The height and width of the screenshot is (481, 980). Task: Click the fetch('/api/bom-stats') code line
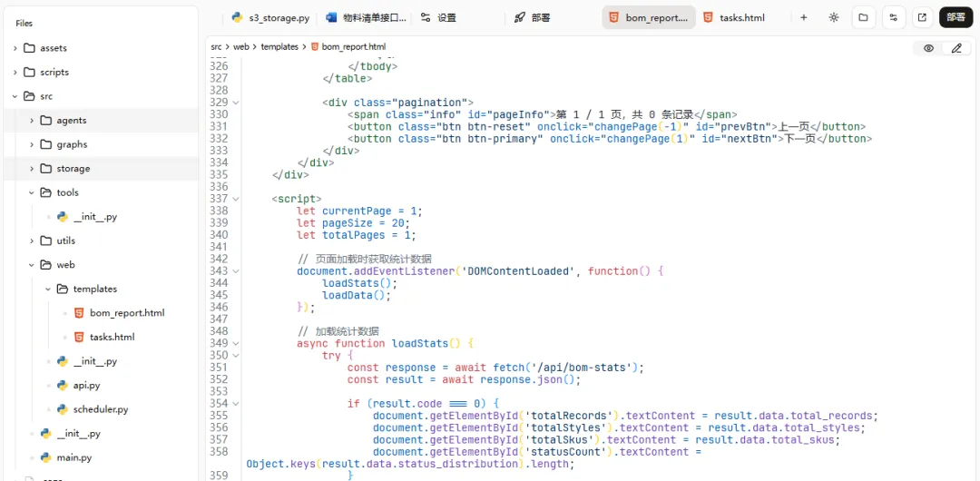[495, 368]
